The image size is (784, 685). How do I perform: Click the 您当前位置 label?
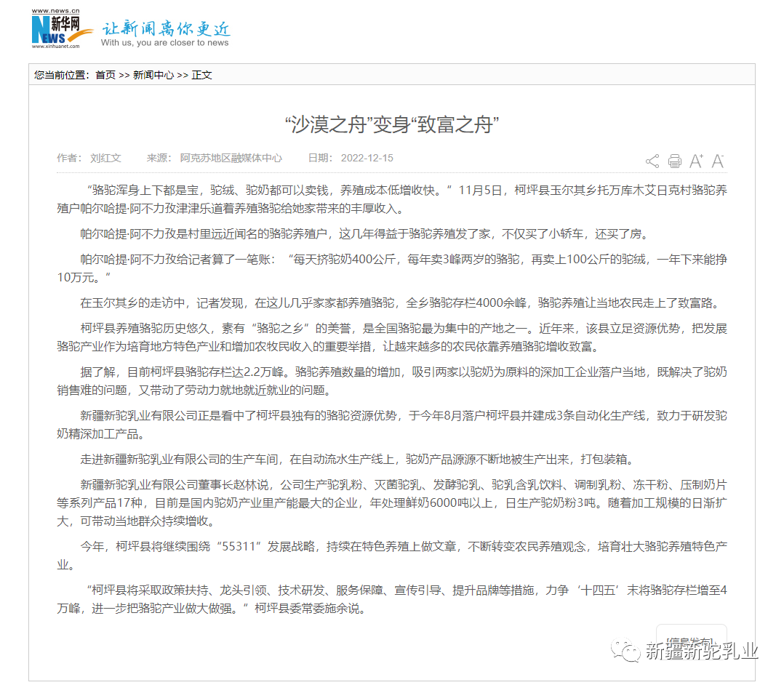[x=61, y=75]
